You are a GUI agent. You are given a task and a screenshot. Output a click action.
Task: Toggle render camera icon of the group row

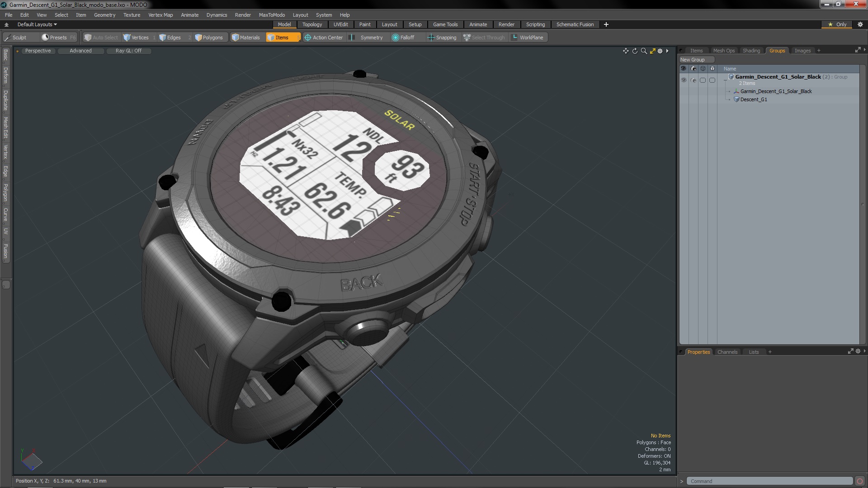coord(693,80)
